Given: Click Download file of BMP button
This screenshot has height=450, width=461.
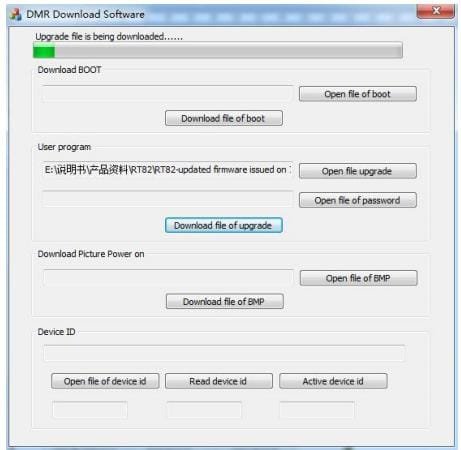Looking at the screenshot, I should coord(225,301).
